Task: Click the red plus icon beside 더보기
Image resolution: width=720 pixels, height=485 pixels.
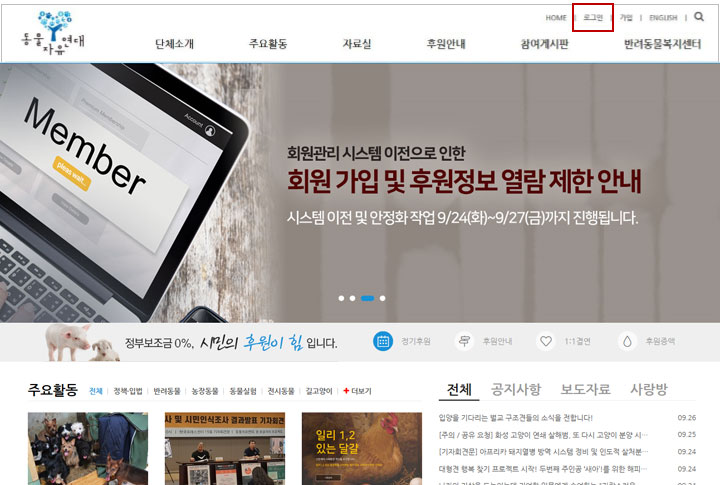Action: [346, 391]
